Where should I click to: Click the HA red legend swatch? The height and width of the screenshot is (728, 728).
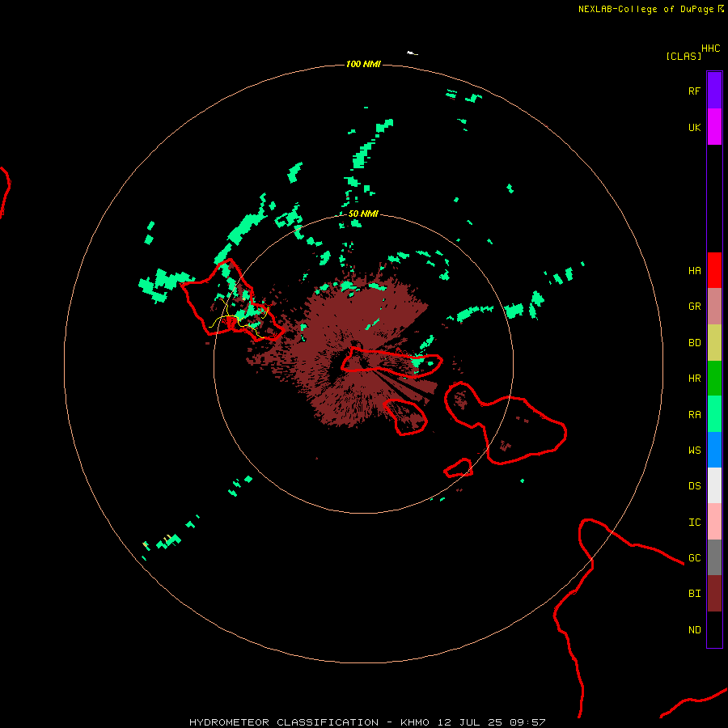pyautogui.click(x=714, y=270)
